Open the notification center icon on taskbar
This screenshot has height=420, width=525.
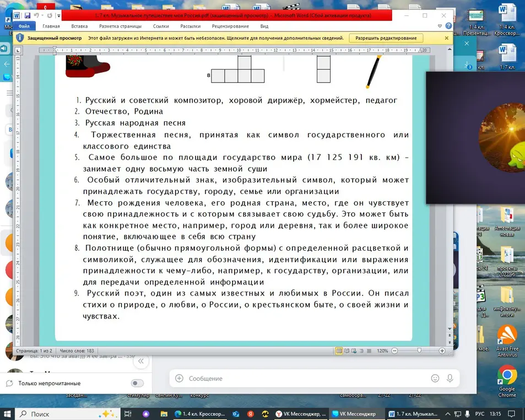[511, 414]
